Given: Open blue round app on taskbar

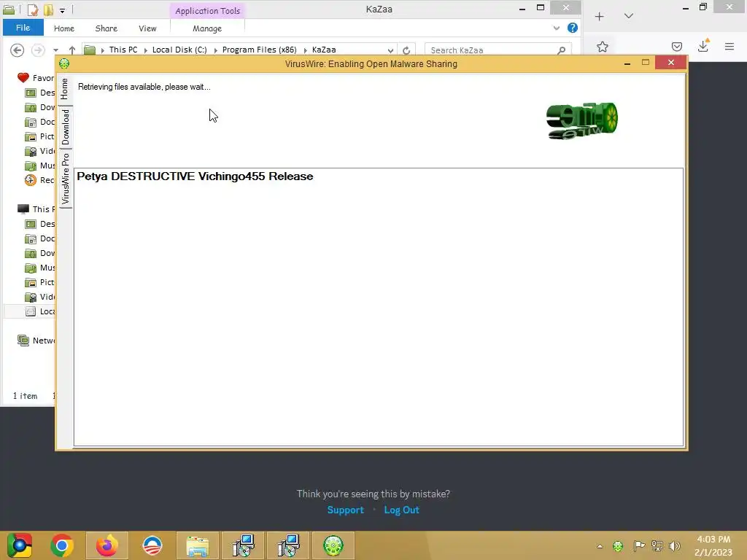Looking at the screenshot, I should tap(152, 545).
